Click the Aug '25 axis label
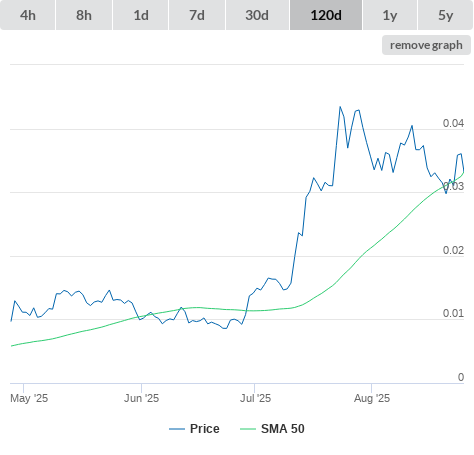The width and height of the screenshot is (474, 455). point(372,398)
